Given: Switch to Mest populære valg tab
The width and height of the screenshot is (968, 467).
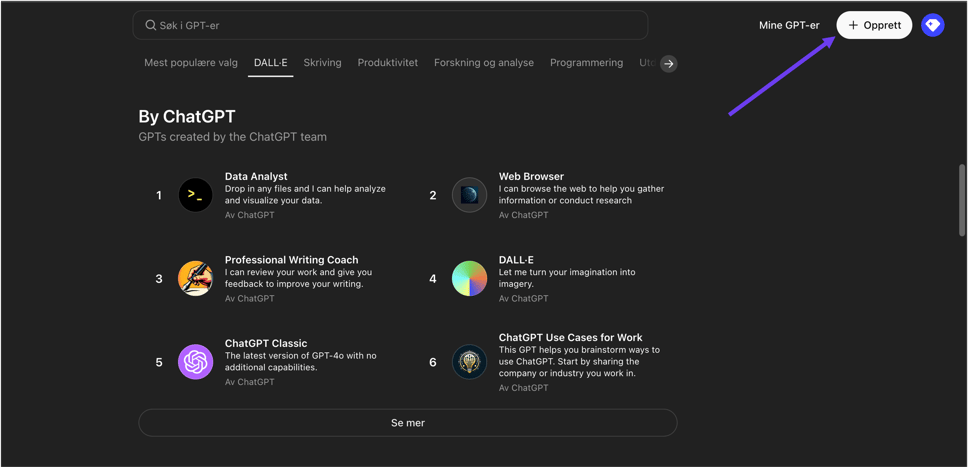Looking at the screenshot, I should [x=191, y=63].
